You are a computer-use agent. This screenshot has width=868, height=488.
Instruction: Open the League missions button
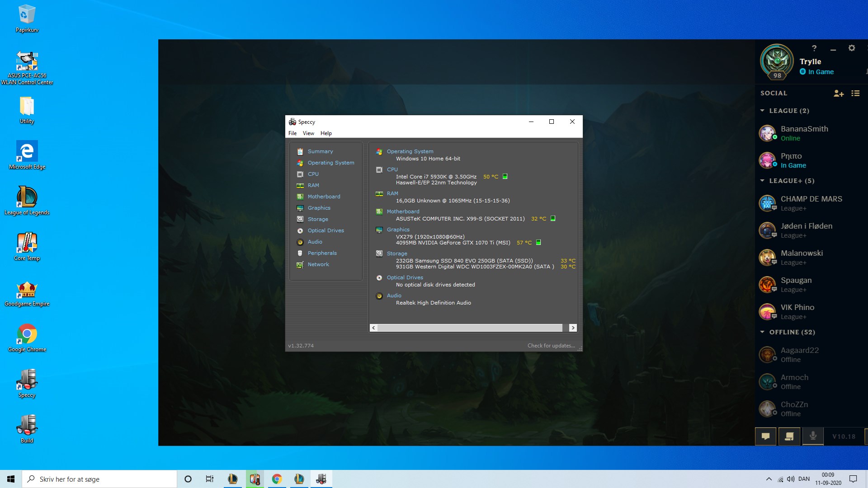pos(789,436)
